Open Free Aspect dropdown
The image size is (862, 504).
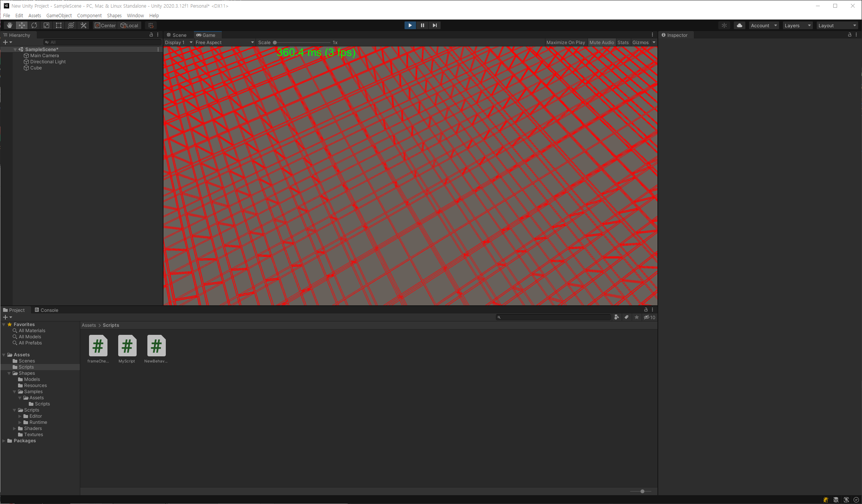225,43
